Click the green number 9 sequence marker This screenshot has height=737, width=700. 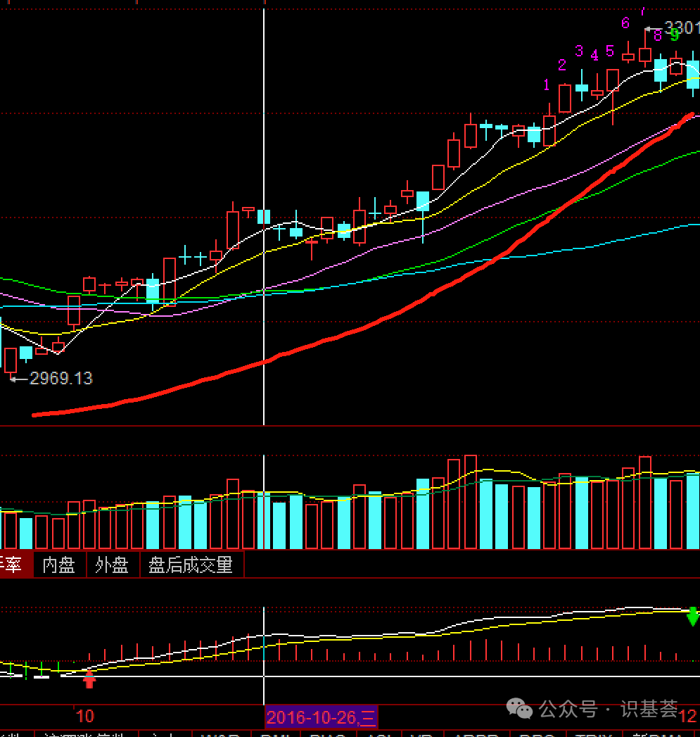coord(674,34)
